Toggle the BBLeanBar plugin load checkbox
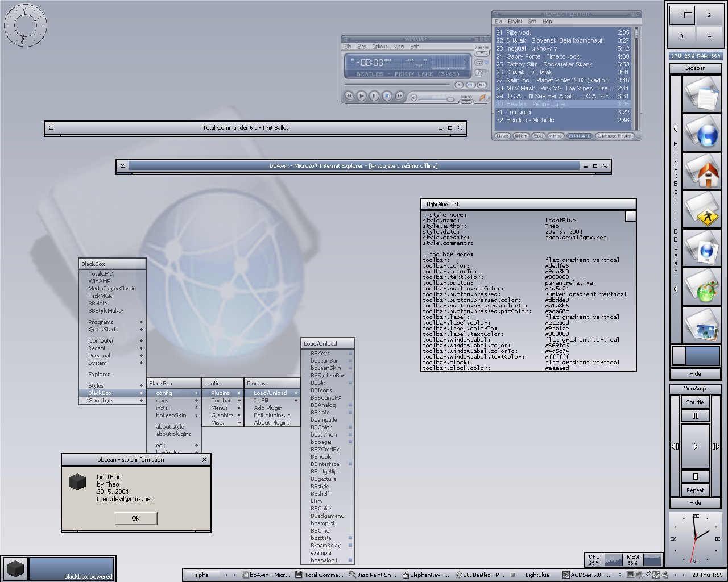The height and width of the screenshot is (582, 728). coord(350,361)
